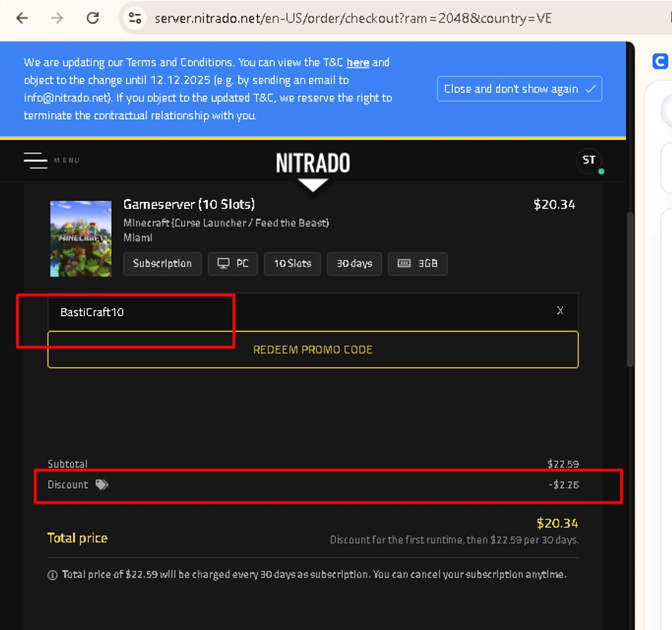Focus the address bar URL

click(353, 18)
